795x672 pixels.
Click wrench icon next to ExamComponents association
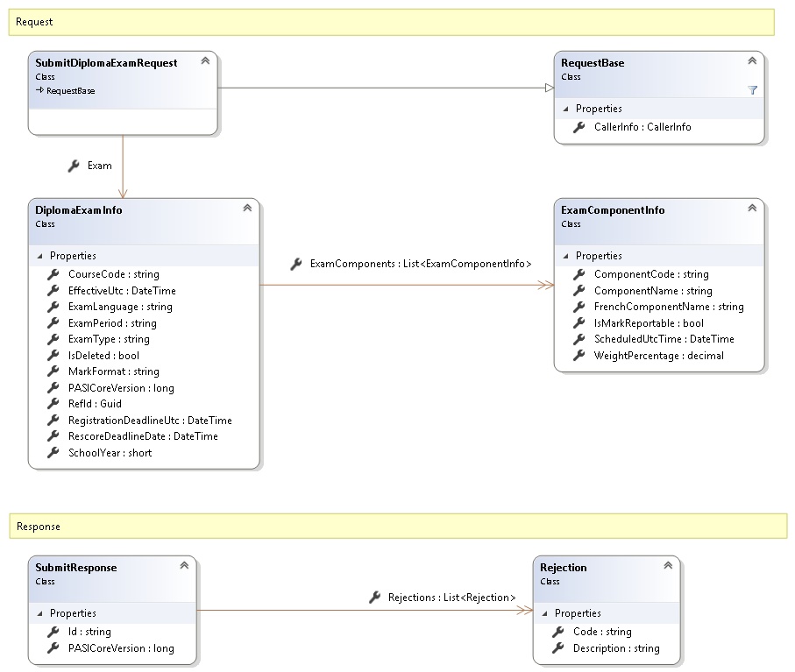click(296, 263)
